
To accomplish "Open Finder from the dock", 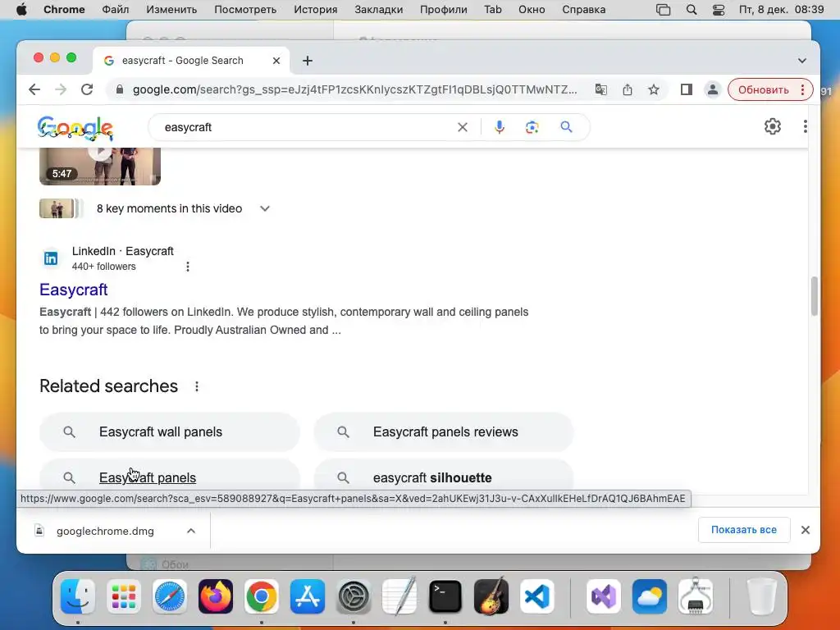I will (x=78, y=596).
